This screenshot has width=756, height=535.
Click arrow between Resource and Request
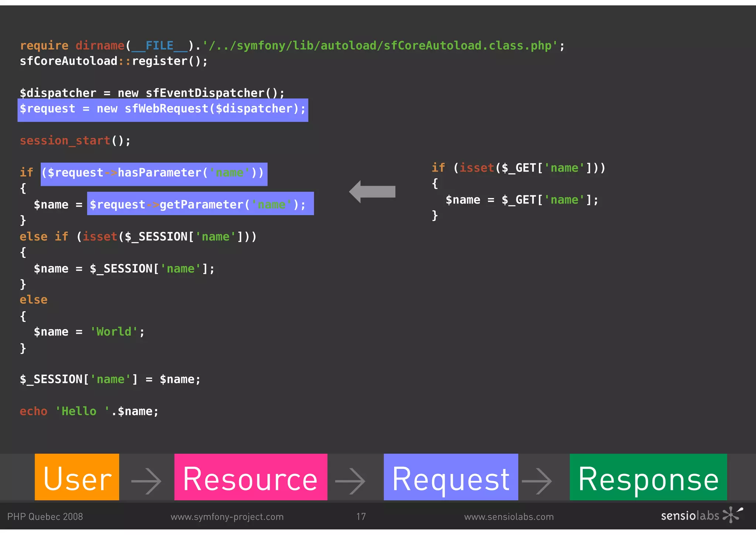pyautogui.click(x=350, y=481)
